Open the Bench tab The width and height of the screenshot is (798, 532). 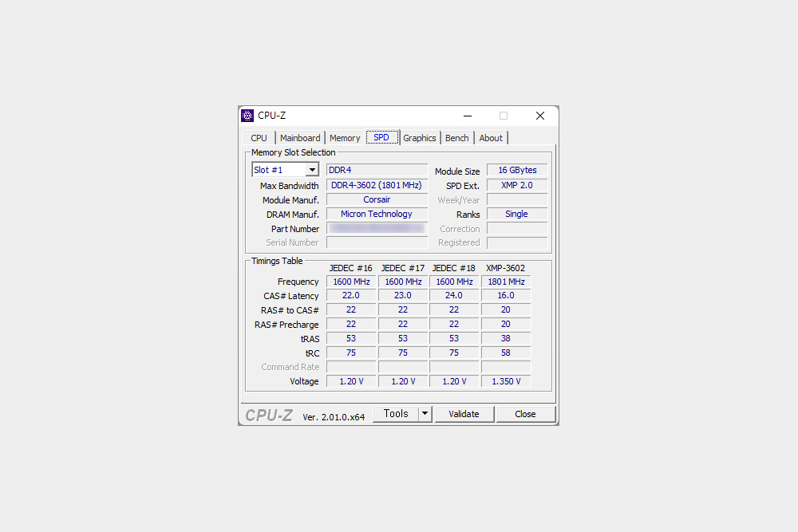[457, 138]
